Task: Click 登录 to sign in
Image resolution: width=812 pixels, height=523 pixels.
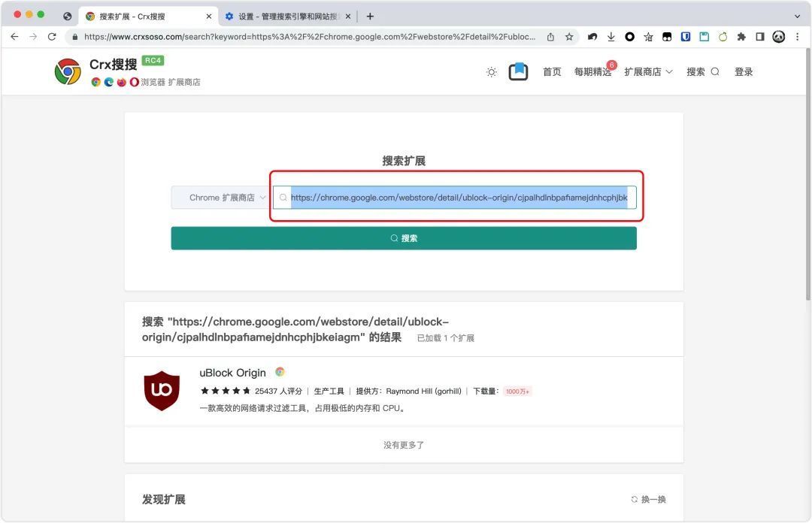Action: pos(744,72)
